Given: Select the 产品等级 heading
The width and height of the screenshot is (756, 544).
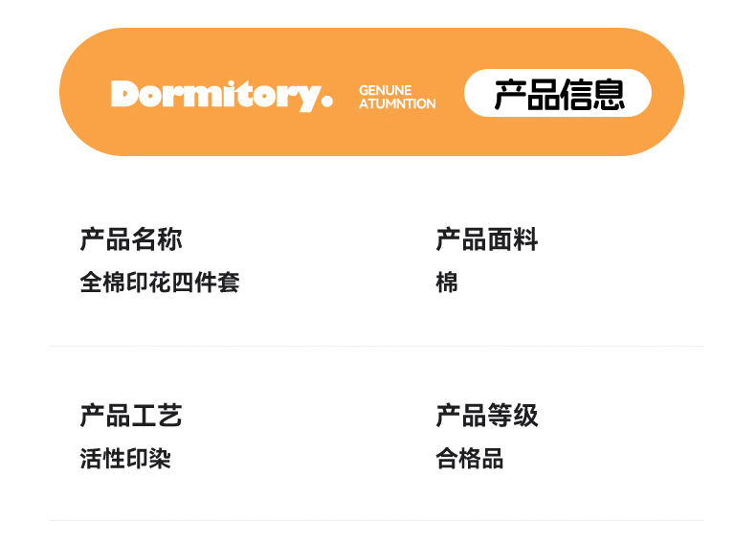Looking at the screenshot, I should pyautogui.click(x=487, y=416).
